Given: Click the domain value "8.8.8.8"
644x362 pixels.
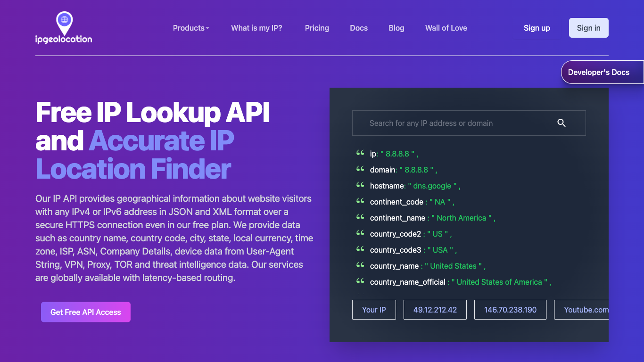Looking at the screenshot, I should (416, 170).
